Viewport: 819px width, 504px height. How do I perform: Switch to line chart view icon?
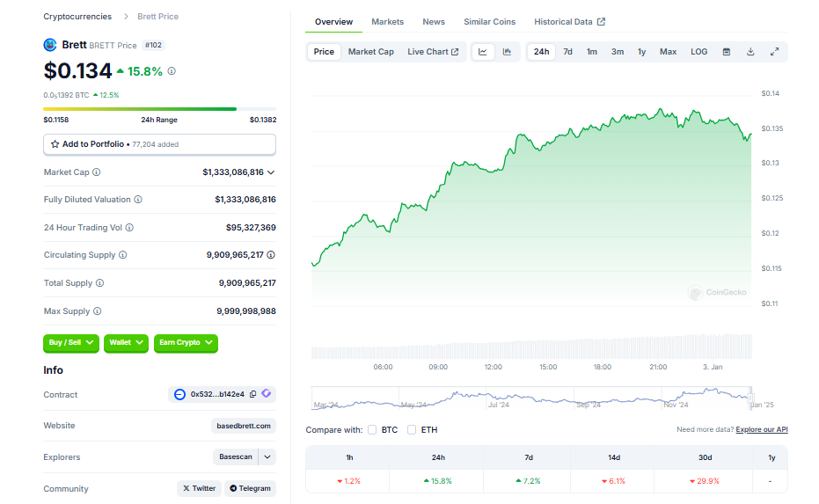click(x=483, y=52)
